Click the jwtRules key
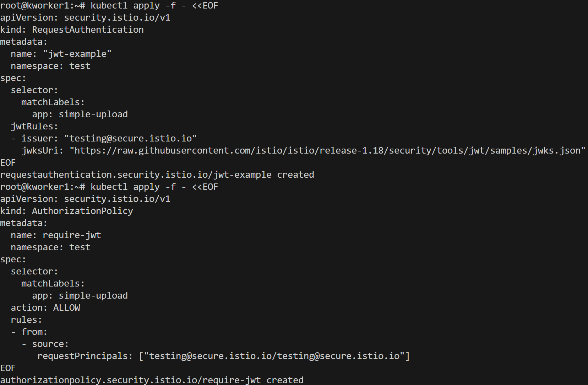 coord(34,127)
